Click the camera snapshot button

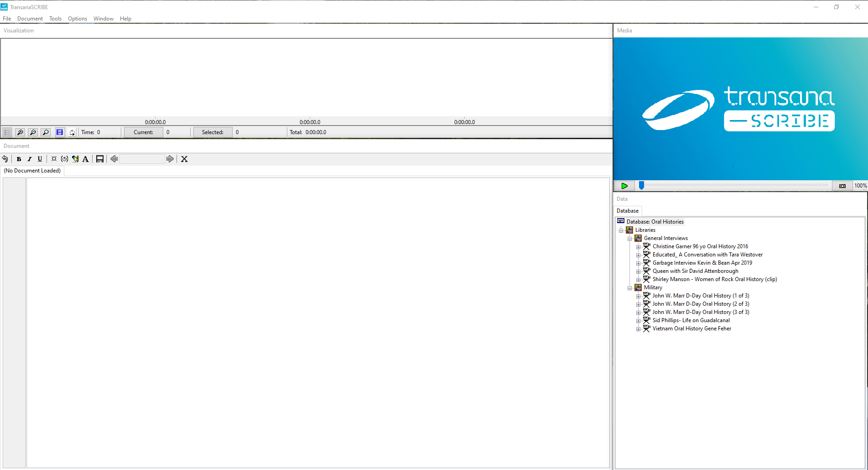tap(842, 186)
